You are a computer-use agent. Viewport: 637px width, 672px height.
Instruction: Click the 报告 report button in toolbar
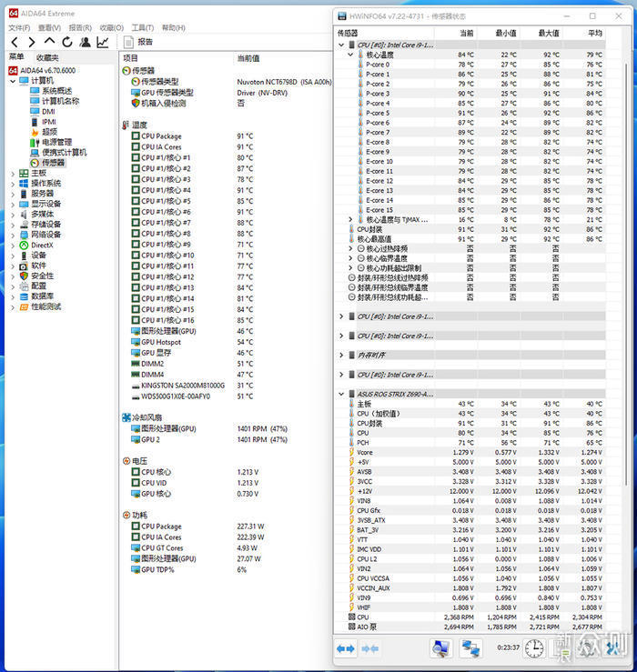pyautogui.click(x=138, y=42)
